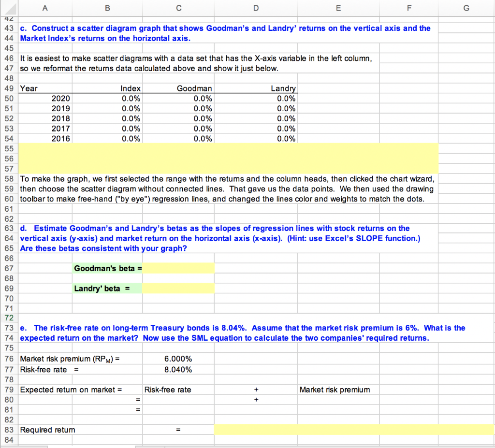Select row header 84
Image resolution: width=495 pixels, height=448 pixels.
pos(9,440)
